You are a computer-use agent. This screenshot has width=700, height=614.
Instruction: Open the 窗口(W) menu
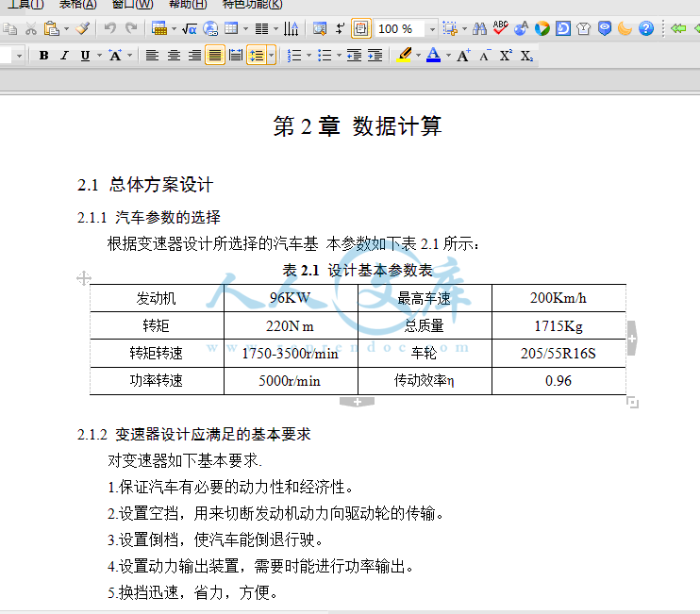133,5
